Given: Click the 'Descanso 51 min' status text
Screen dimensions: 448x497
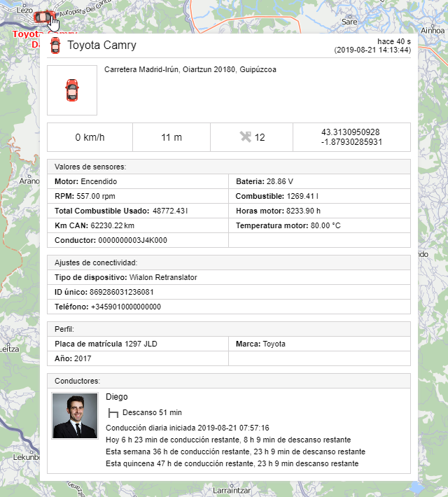Looking at the screenshot, I should [x=152, y=413].
